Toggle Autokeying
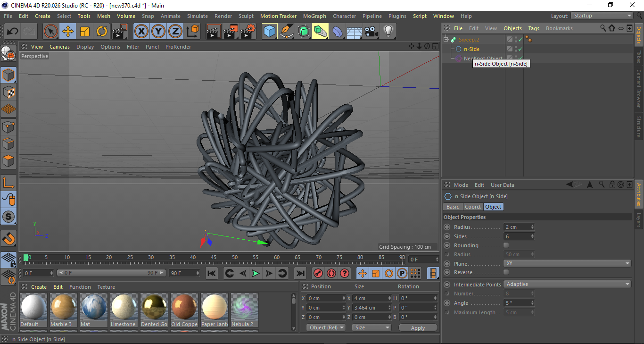644x344 pixels. (331, 273)
